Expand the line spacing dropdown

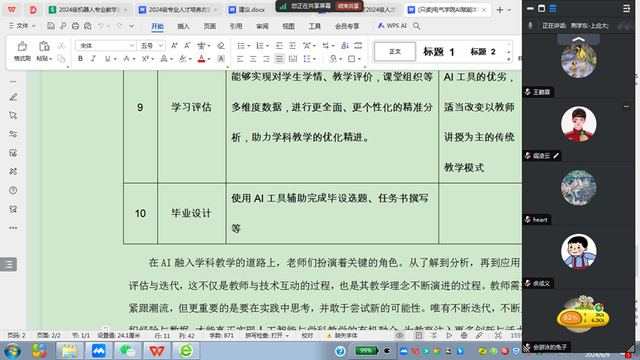[314, 59]
